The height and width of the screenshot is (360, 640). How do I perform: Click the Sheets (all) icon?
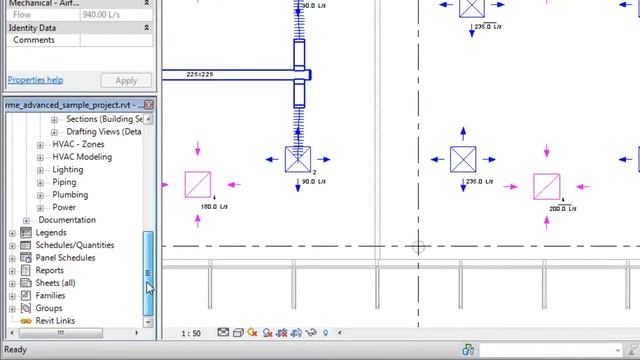(x=26, y=283)
